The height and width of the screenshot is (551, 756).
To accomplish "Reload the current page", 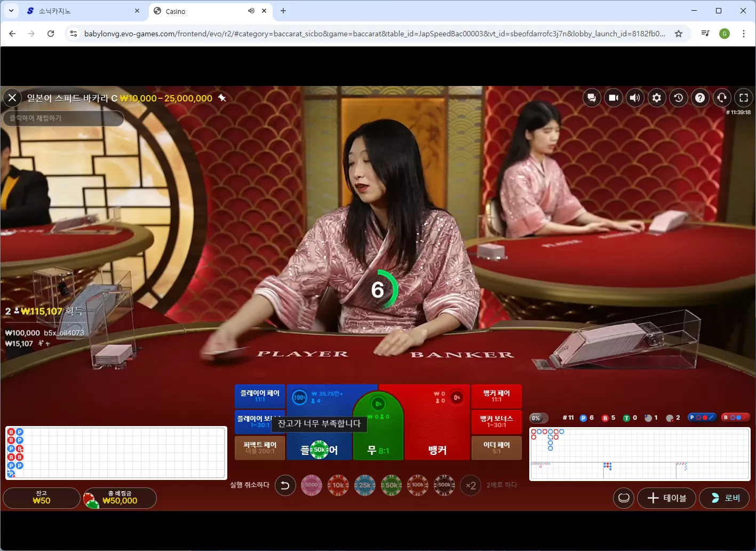I will [51, 34].
